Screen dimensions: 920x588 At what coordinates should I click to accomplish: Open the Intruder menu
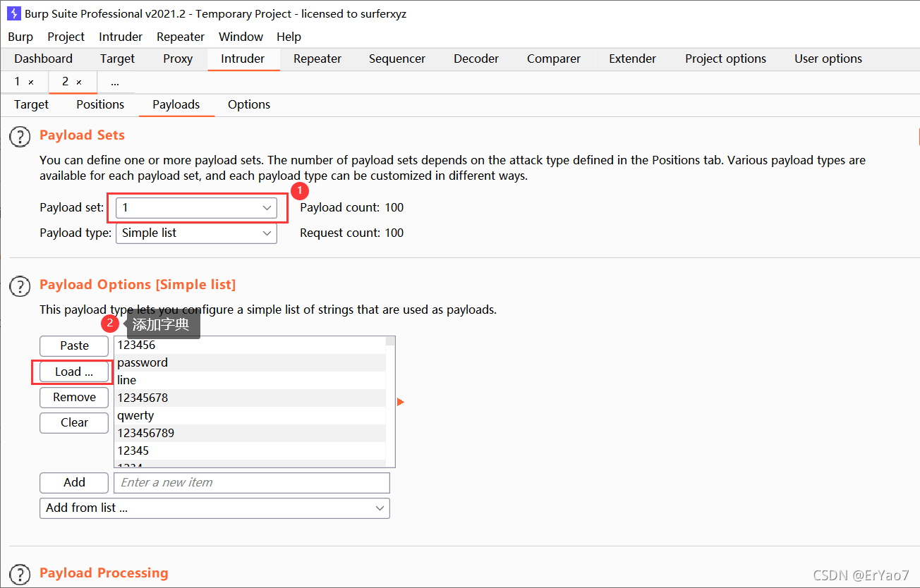pos(121,37)
